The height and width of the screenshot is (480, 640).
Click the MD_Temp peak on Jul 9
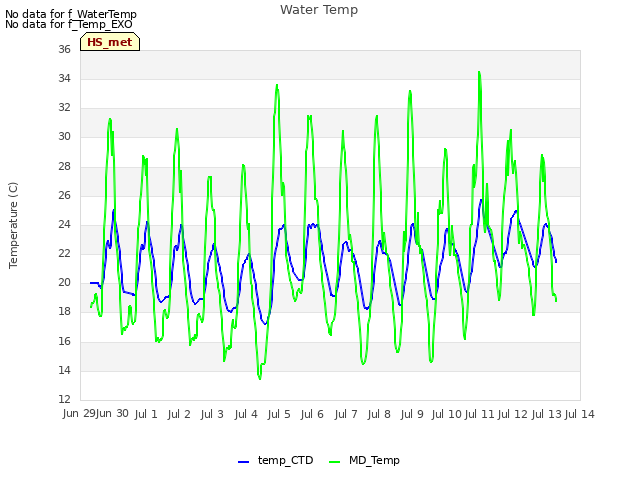tap(410, 91)
